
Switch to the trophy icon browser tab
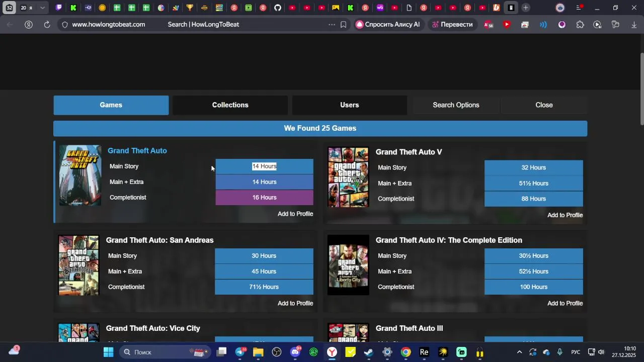pyautogui.click(x=190, y=8)
